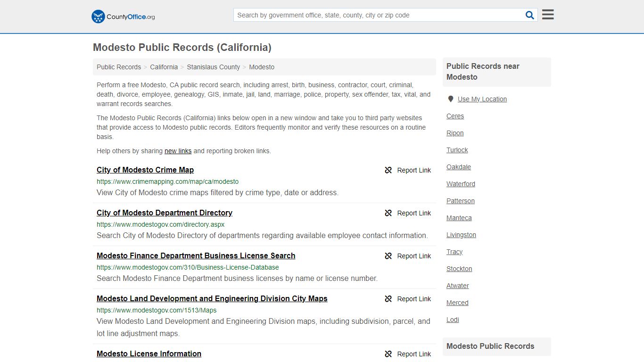Open Stanislaus County breadcrumb link

point(214,67)
